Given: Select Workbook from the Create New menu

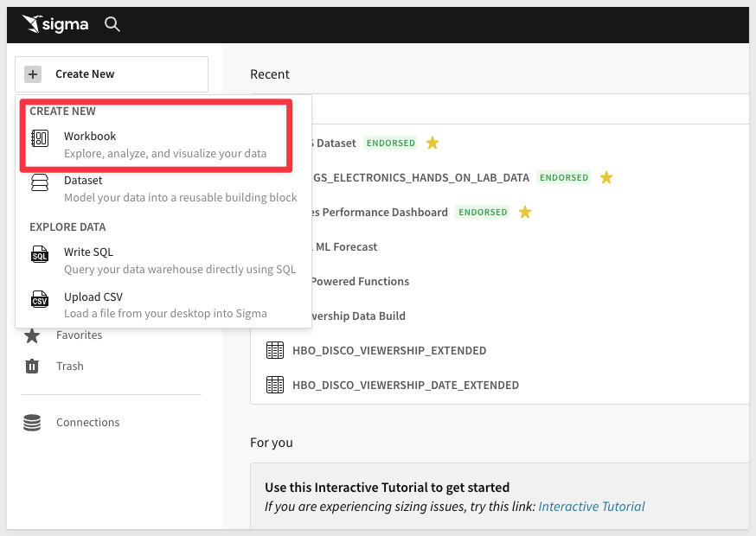Looking at the screenshot, I should pyautogui.click(x=90, y=137).
